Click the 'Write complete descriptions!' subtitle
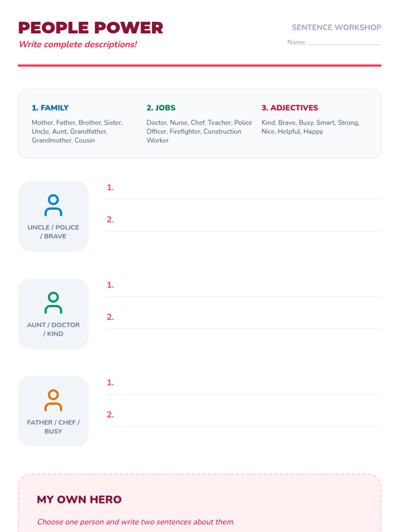Viewport: 399px width, 532px height. [x=78, y=45]
